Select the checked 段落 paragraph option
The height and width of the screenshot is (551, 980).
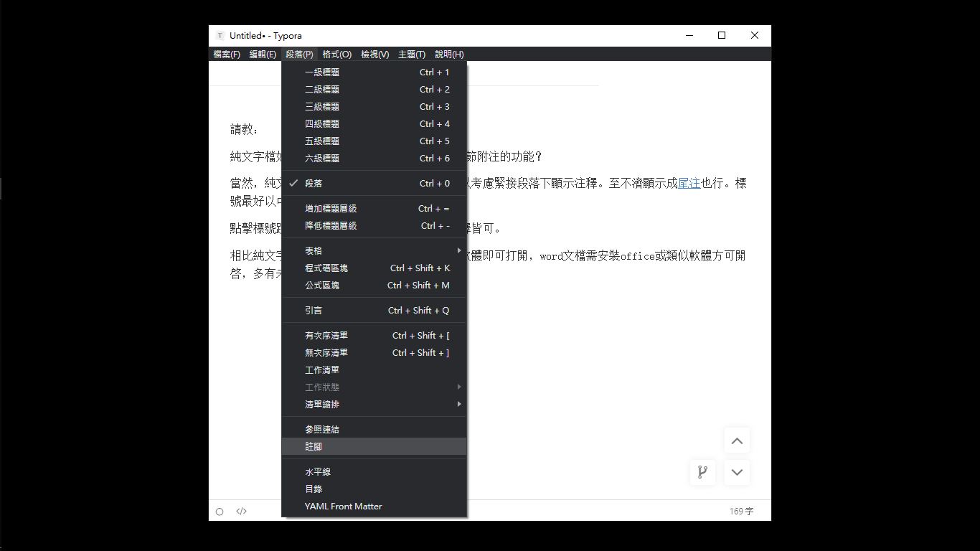374,184
